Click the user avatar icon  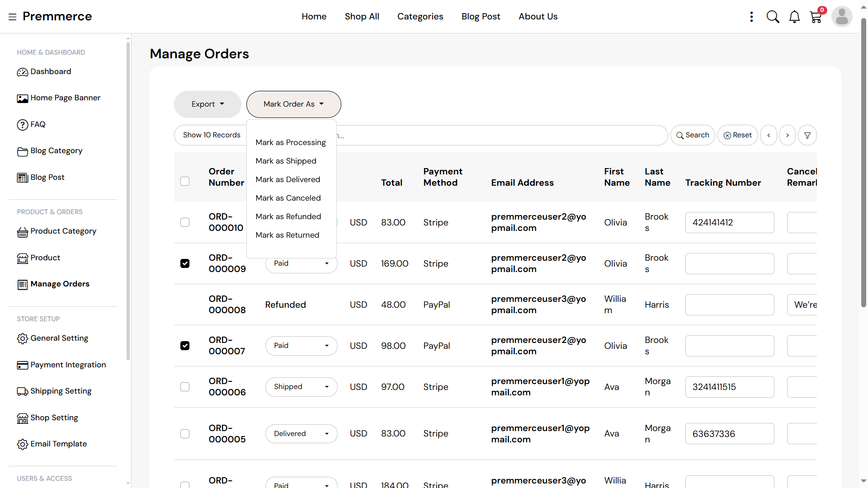(841, 17)
